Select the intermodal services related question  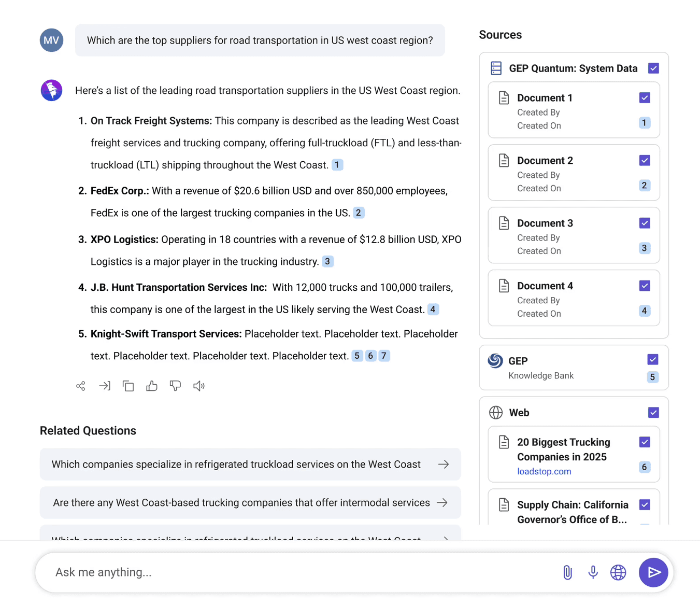tap(250, 503)
